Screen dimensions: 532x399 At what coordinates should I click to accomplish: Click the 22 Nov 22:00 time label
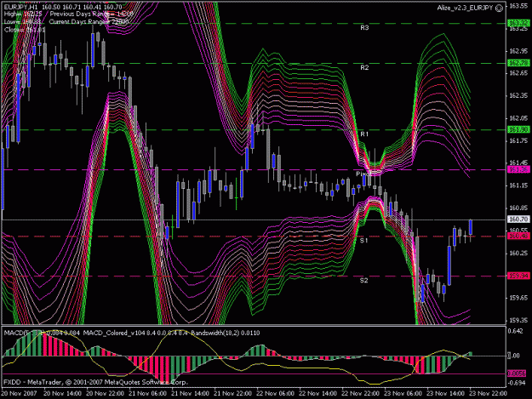click(360, 394)
